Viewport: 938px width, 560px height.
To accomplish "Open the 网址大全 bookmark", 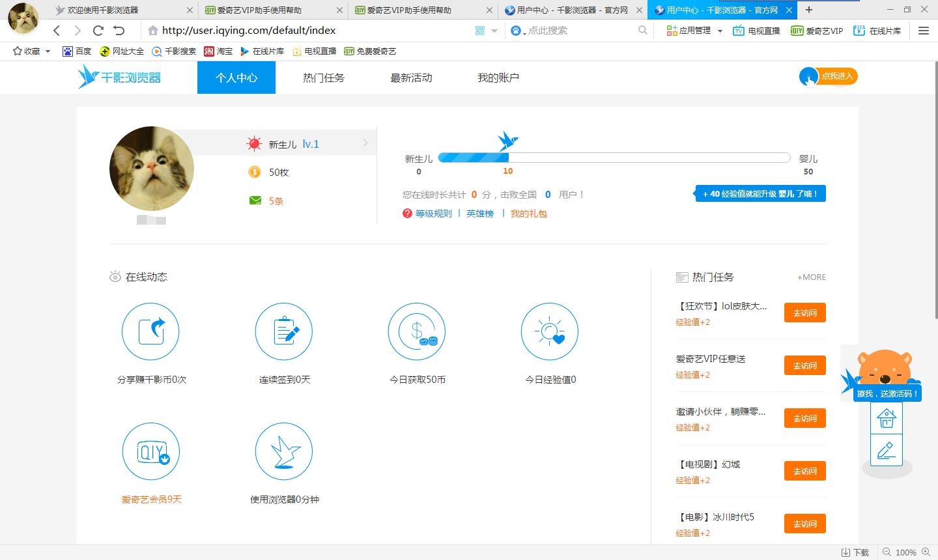I will [x=122, y=51].
